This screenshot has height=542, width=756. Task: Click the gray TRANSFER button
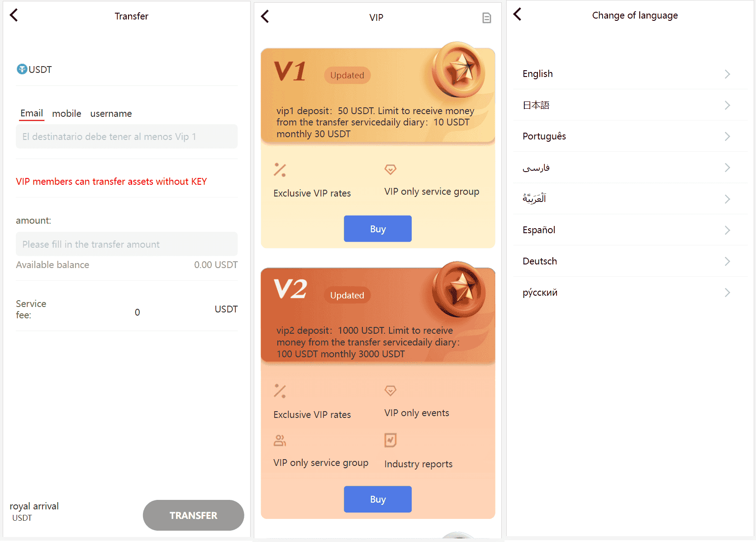click(x=193, y=515)
